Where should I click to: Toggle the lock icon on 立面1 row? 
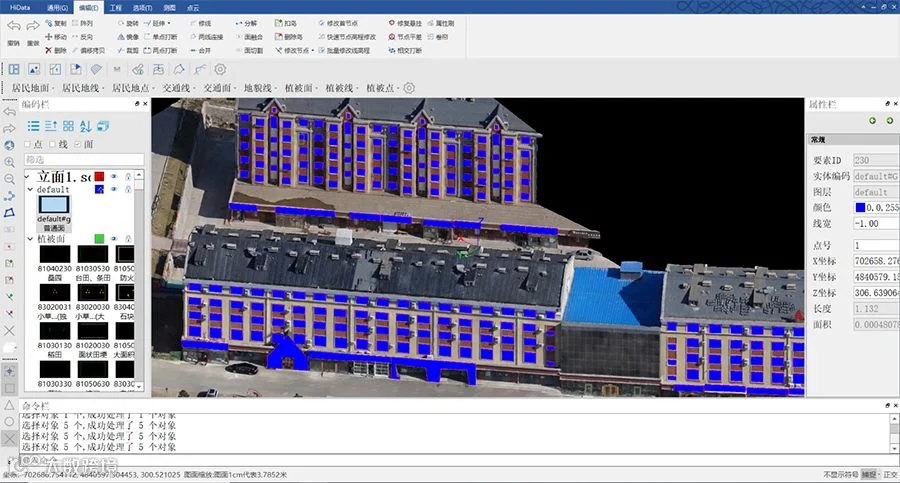point(128,176)
